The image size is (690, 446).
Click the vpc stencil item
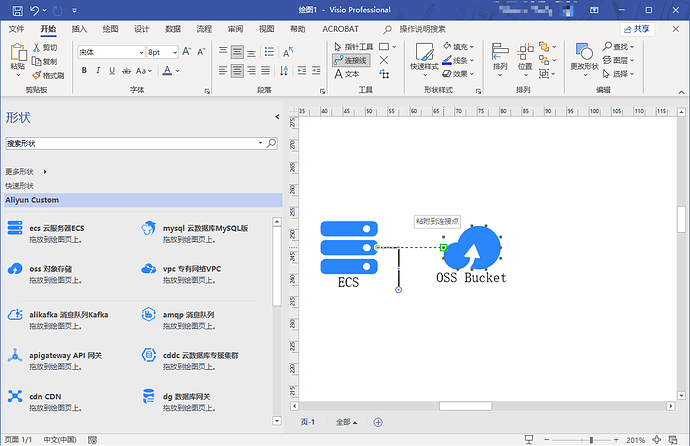click(181, 274)
